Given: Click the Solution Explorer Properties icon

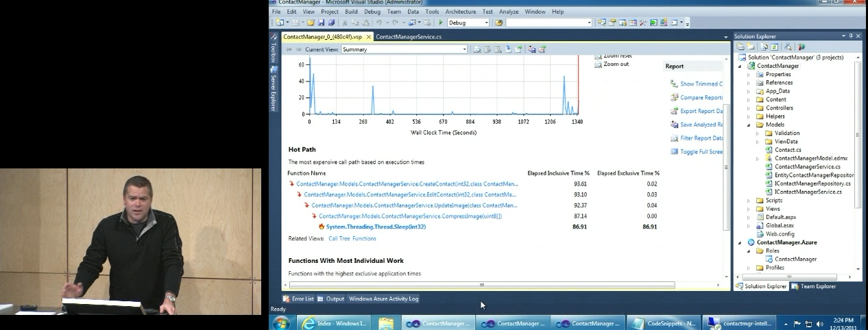Looking at the screenshot, I should (741, 47).
